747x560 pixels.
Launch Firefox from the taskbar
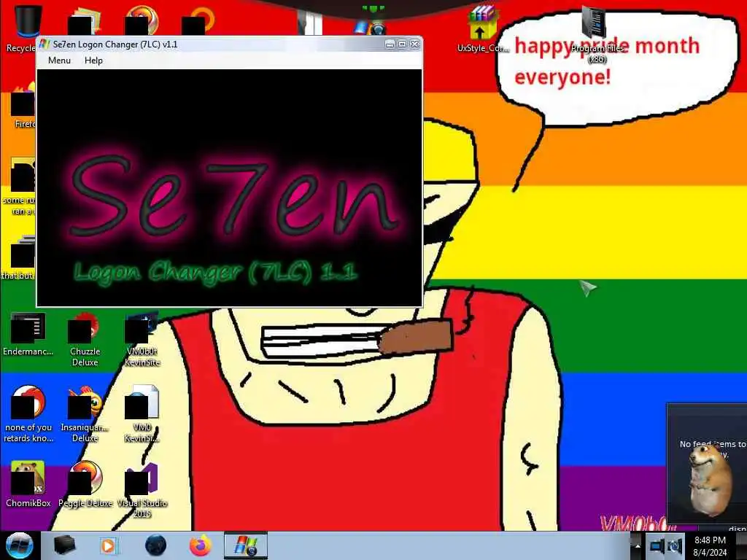pos(201,545)
